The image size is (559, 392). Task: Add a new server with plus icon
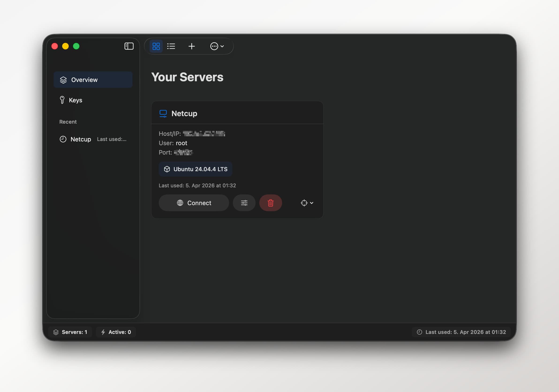pyautogui.click(x=192, y=46)
